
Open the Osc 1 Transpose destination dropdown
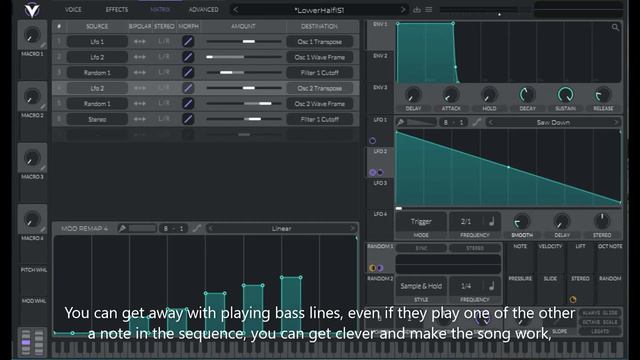click(320, 42)
